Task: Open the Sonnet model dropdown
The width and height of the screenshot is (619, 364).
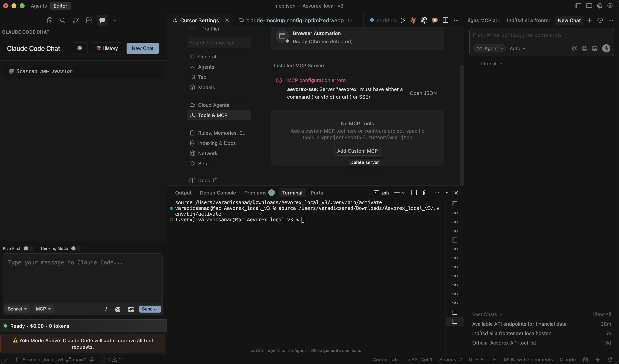Action: point(17,309)
